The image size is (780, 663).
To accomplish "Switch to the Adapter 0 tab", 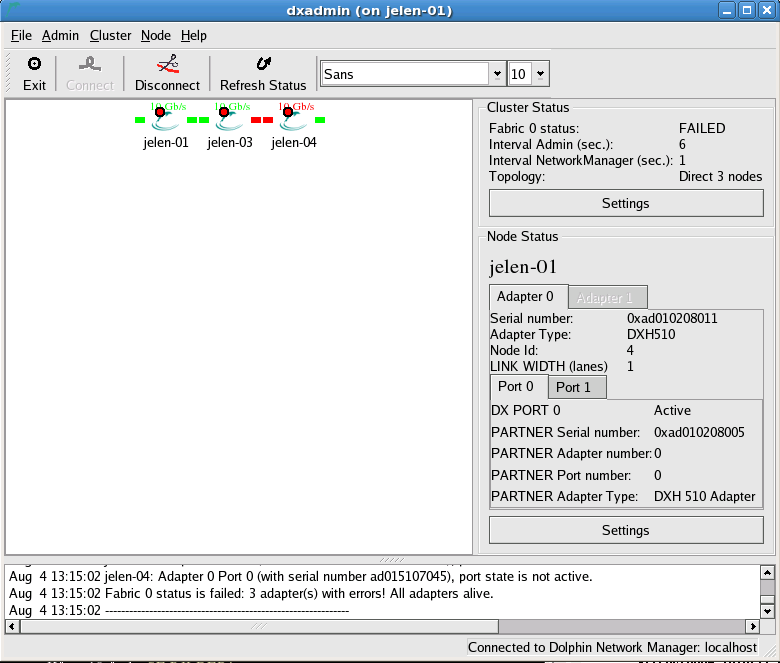I will (528, 297).
